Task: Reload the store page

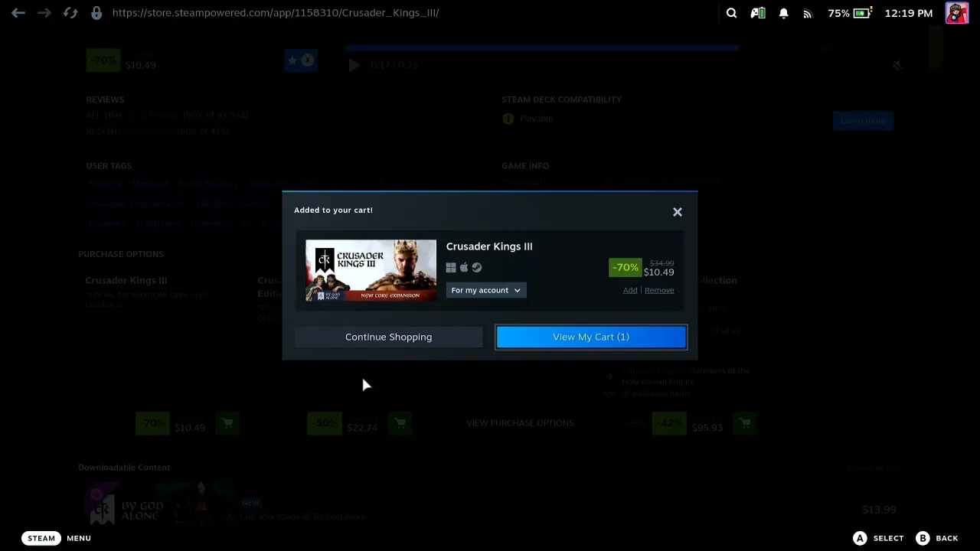Action: pos(70,13)
